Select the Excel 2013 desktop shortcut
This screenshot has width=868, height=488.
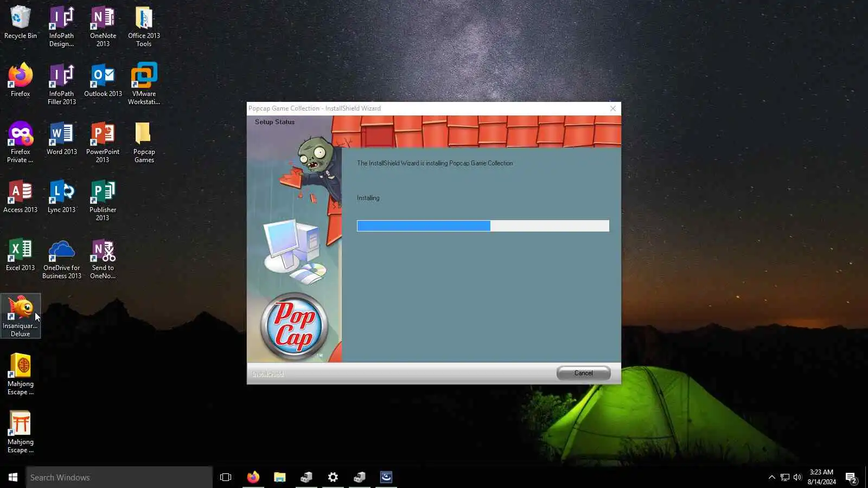point(20,255)
